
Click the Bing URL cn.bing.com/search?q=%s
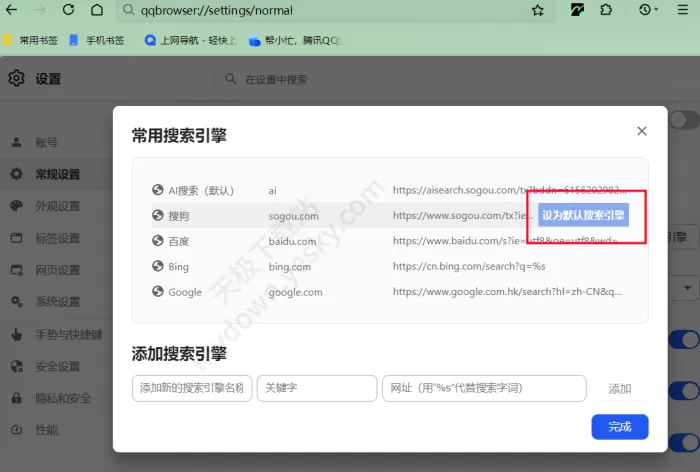click(469, 267)
